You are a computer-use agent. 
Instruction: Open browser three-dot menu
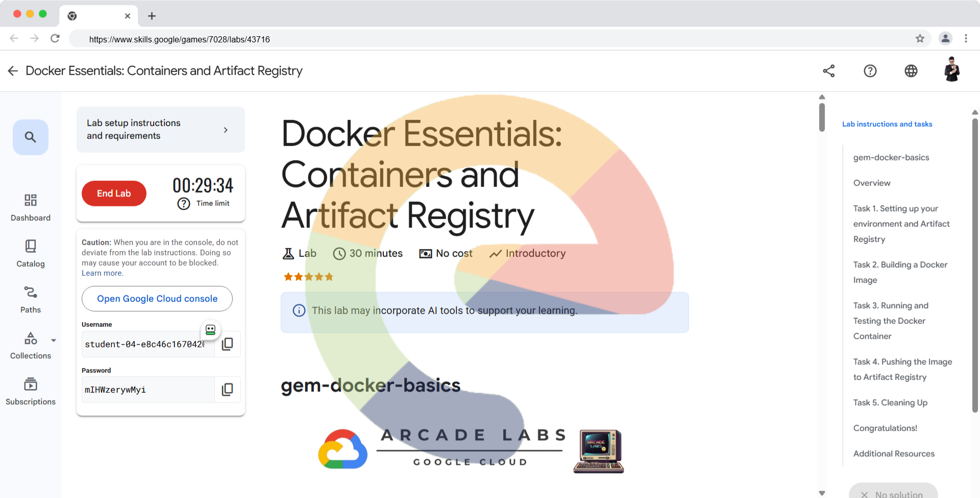click(966, 38)
